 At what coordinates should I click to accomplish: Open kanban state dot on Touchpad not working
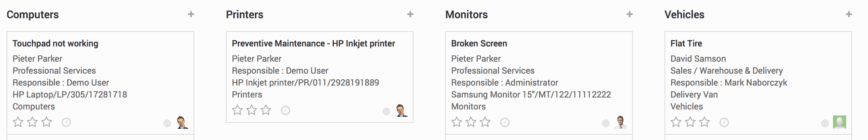[167, 123]
